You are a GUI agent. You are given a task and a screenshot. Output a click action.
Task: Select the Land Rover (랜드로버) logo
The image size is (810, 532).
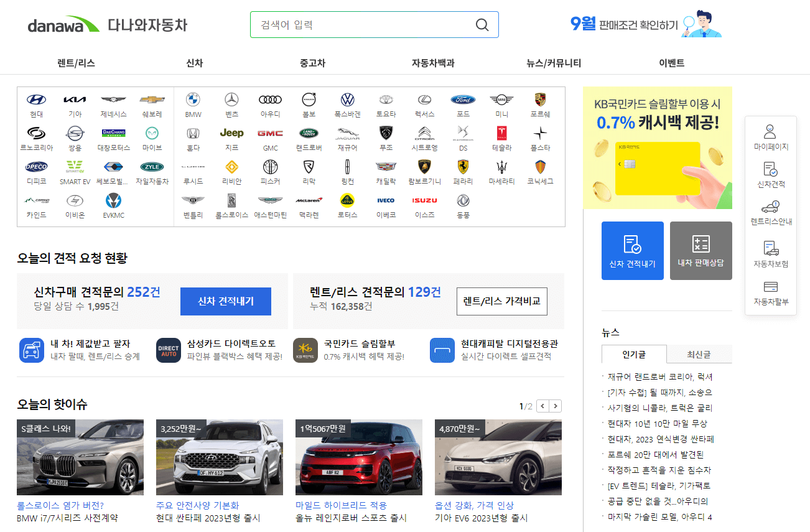tap(309, 133)
